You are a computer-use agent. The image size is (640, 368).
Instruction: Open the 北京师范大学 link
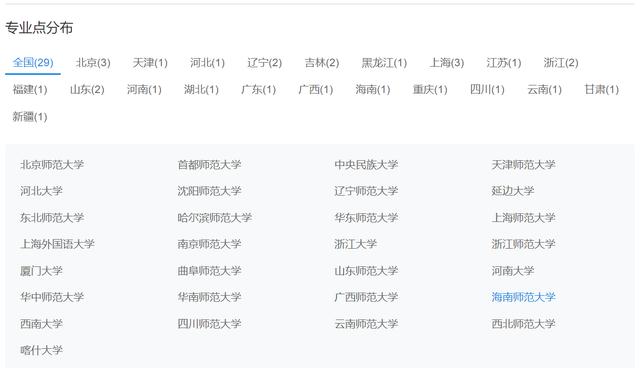[52, 164]
